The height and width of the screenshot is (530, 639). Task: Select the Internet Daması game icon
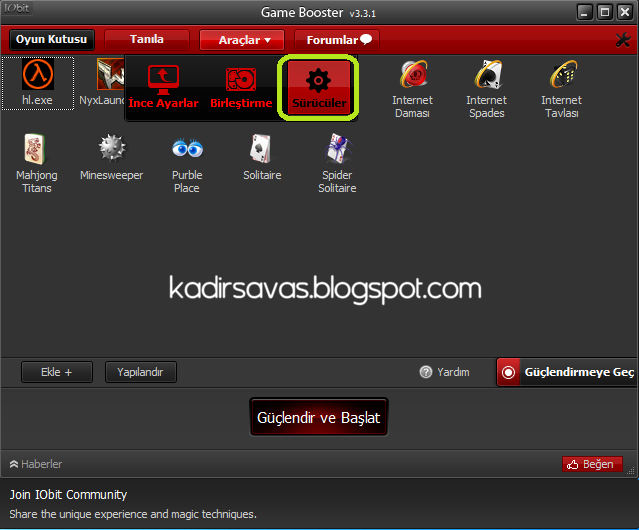point(412,89)
